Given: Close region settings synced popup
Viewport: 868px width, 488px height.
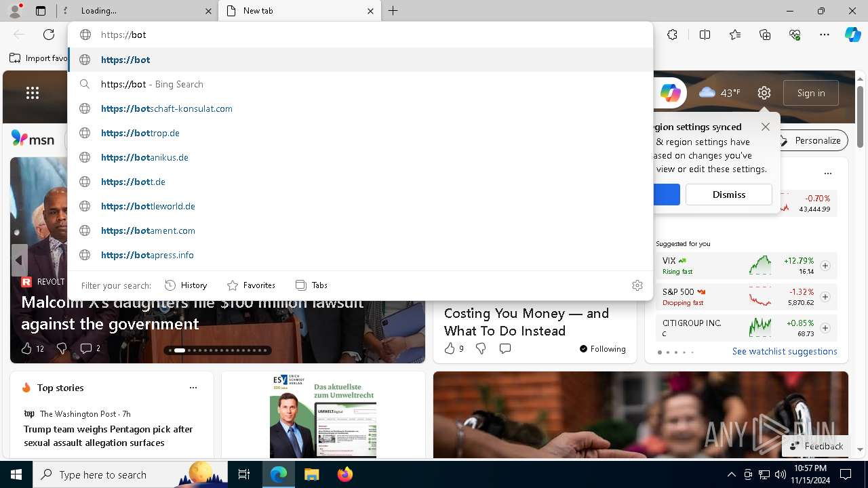Looking at the screenshot, I should (766, 127).
